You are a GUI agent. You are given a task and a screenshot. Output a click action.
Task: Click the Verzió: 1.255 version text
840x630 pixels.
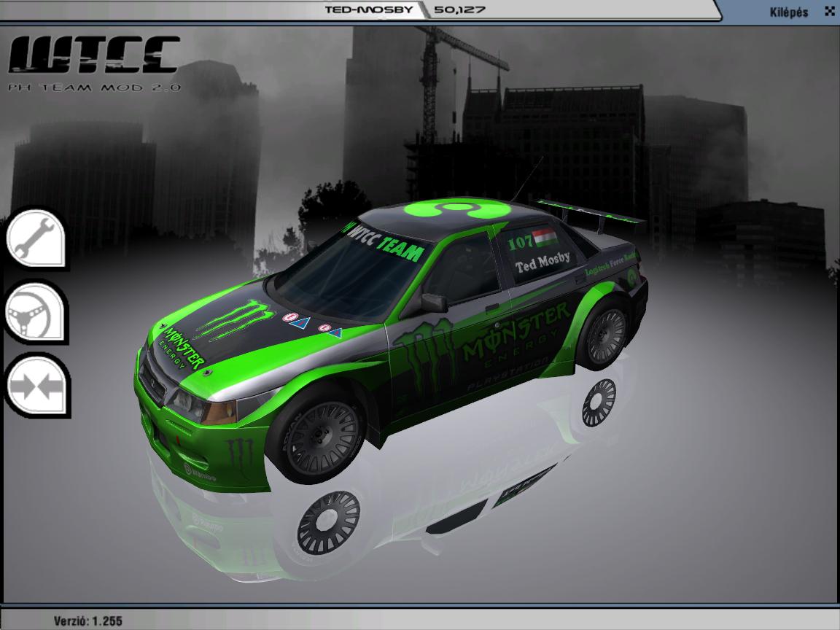(87, 621)
